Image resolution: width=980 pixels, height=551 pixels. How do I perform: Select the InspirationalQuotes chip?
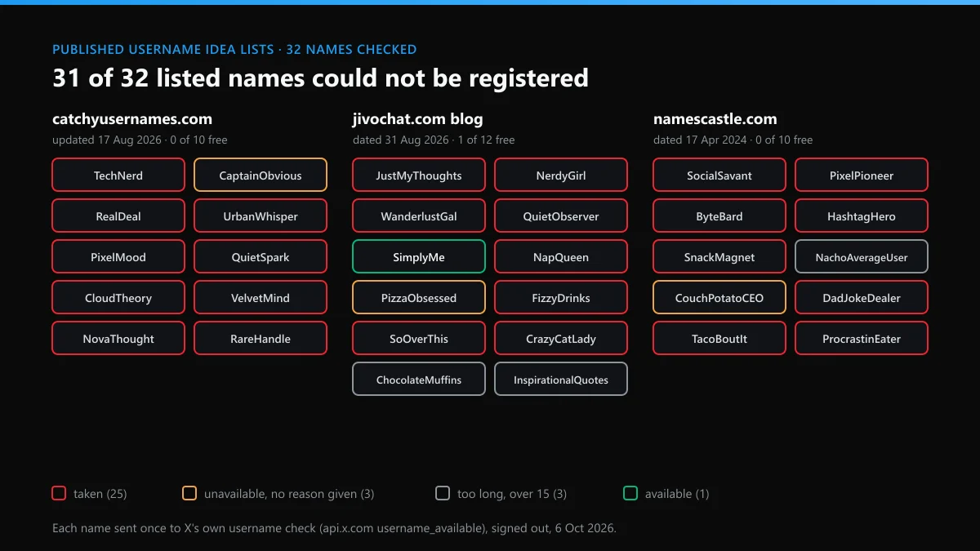pos(561,380)
